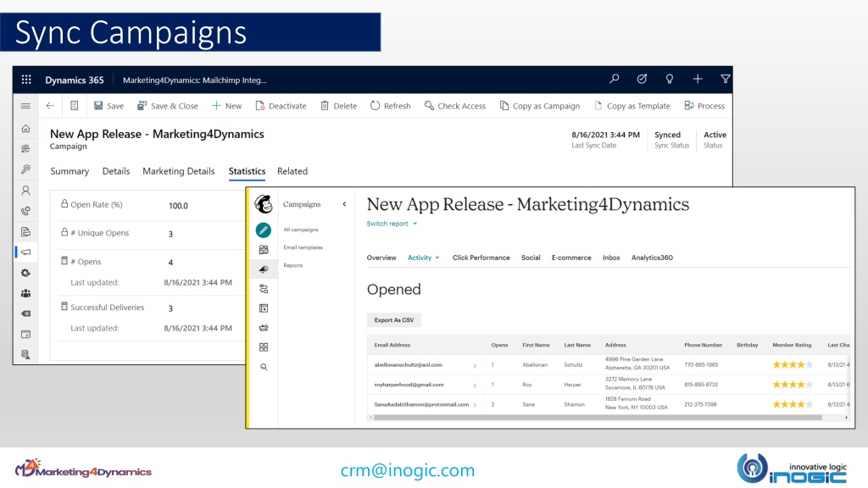
Task: Open the Related tab
Action: [292, 171]
